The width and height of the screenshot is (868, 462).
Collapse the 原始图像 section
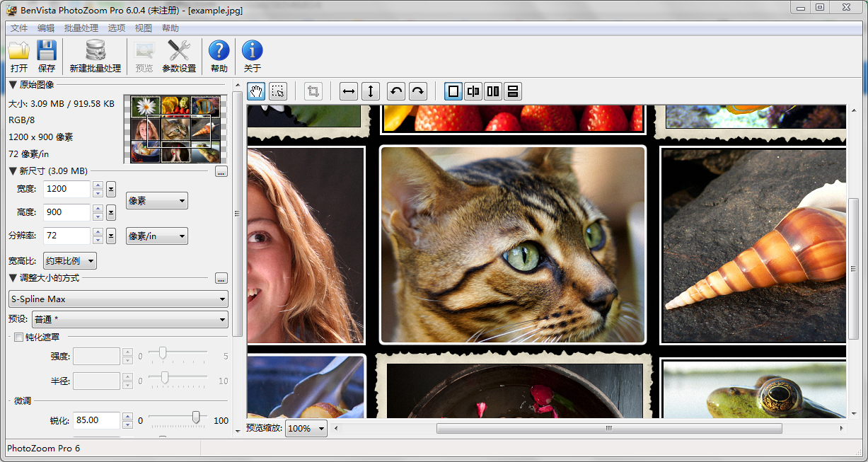point(13,85)
